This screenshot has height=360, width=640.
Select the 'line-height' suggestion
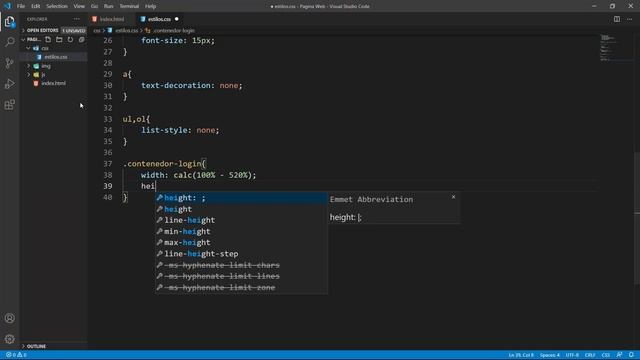coord(241,220)
